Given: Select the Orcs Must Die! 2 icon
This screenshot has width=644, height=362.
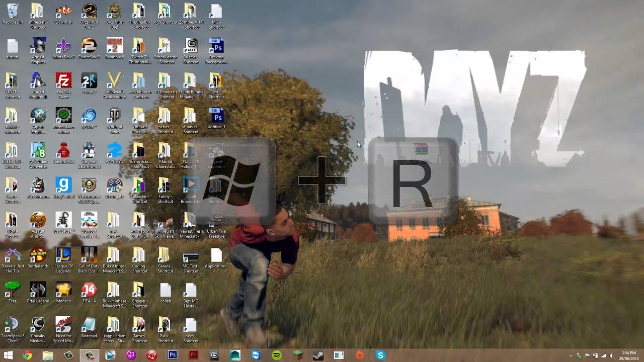Looking at the screenshot, I should tap(89, 16).
